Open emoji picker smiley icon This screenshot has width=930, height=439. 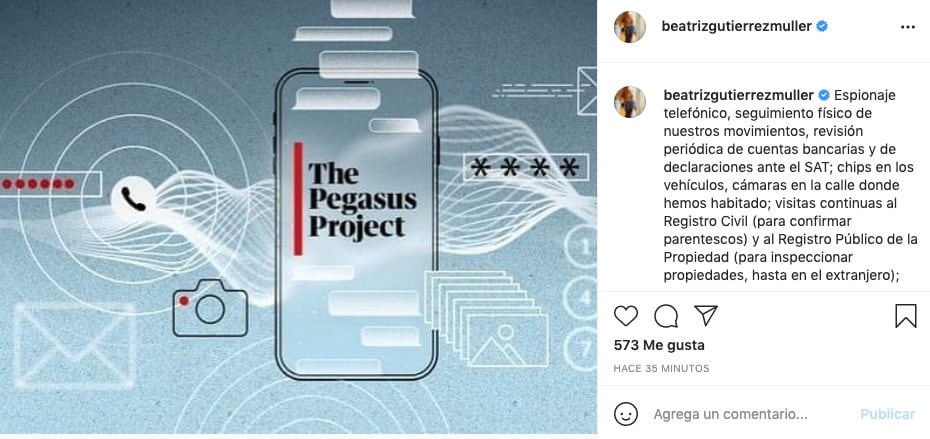[626, 414]
